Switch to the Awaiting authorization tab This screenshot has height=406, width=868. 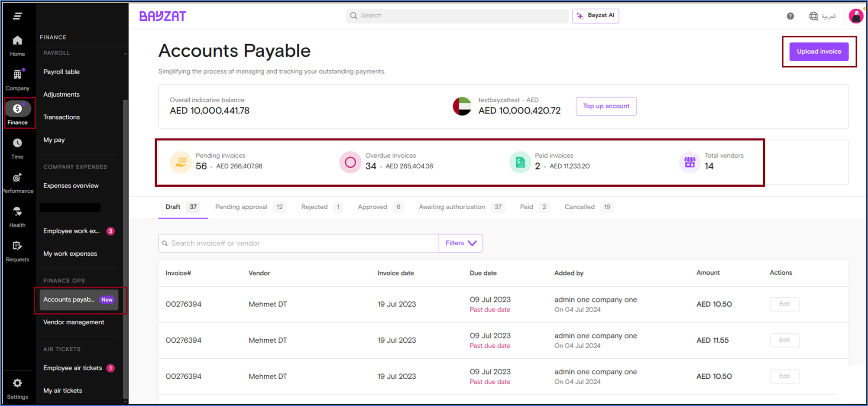[x=452, y=207]
